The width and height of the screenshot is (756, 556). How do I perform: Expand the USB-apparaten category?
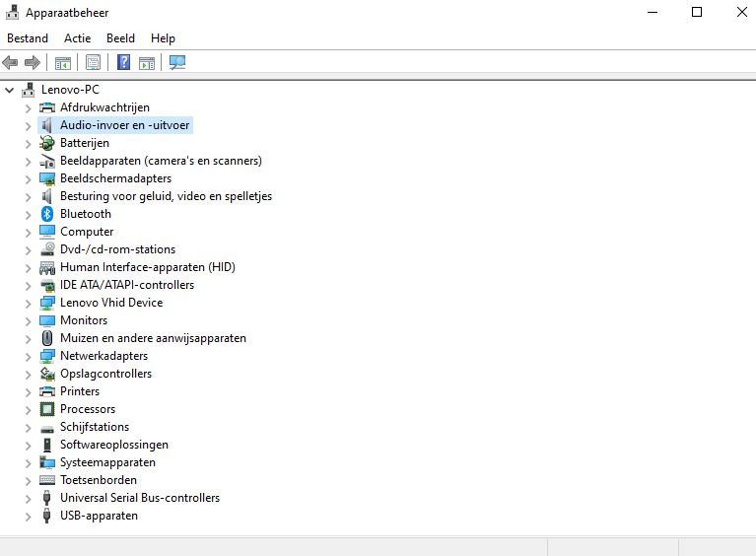28,517
